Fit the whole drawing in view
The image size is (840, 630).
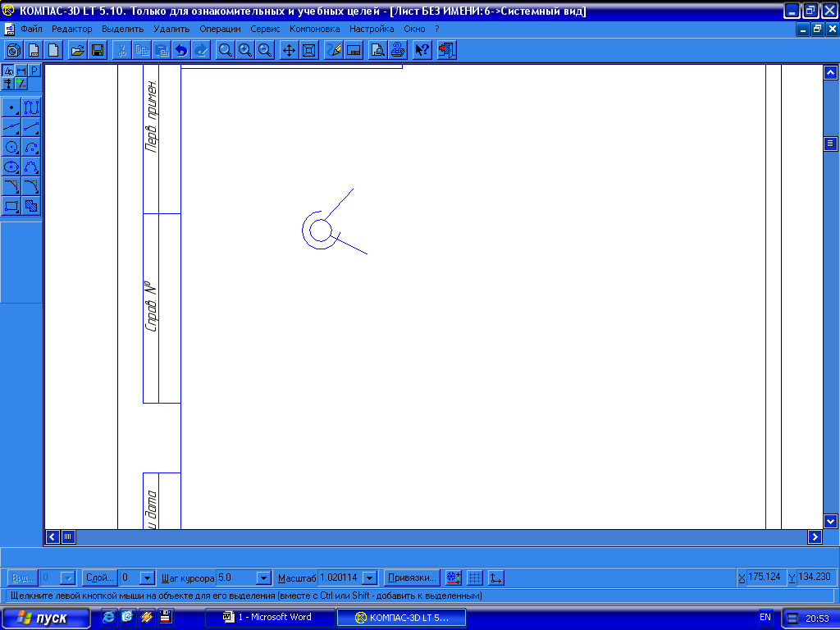308,50
